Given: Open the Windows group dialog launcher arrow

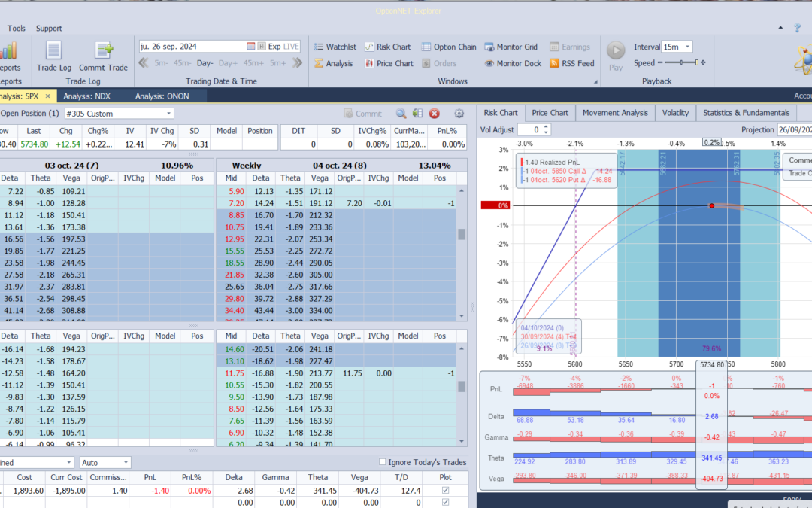Looking at the screenshot, I should pyautogui.click(x=595, y=81).
